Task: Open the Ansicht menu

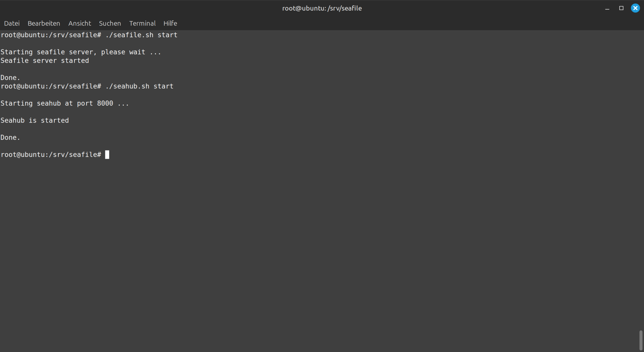Action: coord(80,23)
